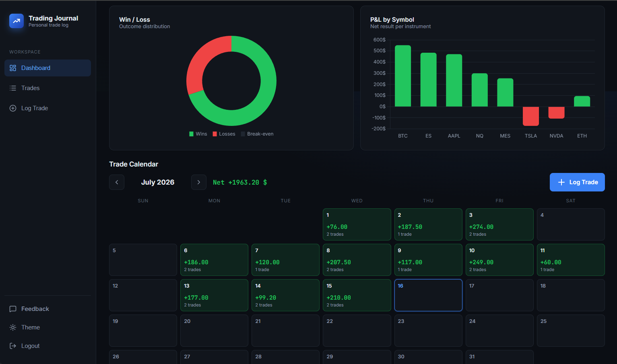
Task: Go to next month in calendar
Action: coord(199,182)
